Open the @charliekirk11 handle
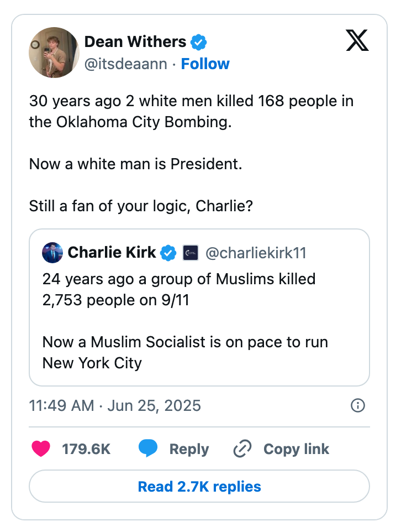 [x=256, y=253]
